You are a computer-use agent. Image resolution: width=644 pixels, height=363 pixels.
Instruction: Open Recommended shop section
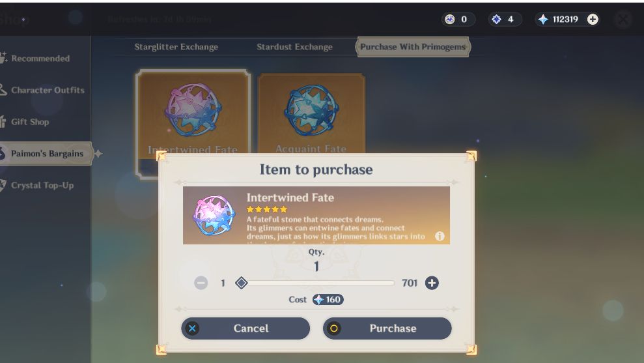point(40,59)
